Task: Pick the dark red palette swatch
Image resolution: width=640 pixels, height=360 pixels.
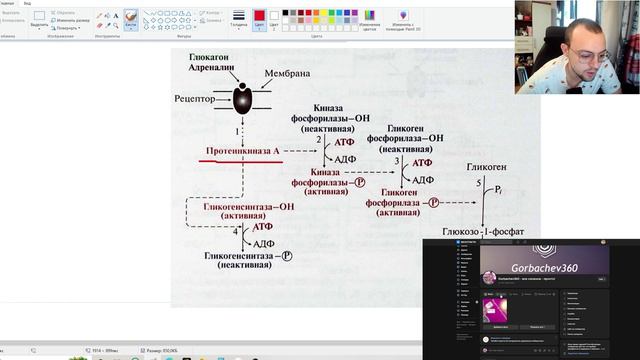Action: [x=301, y=13]
